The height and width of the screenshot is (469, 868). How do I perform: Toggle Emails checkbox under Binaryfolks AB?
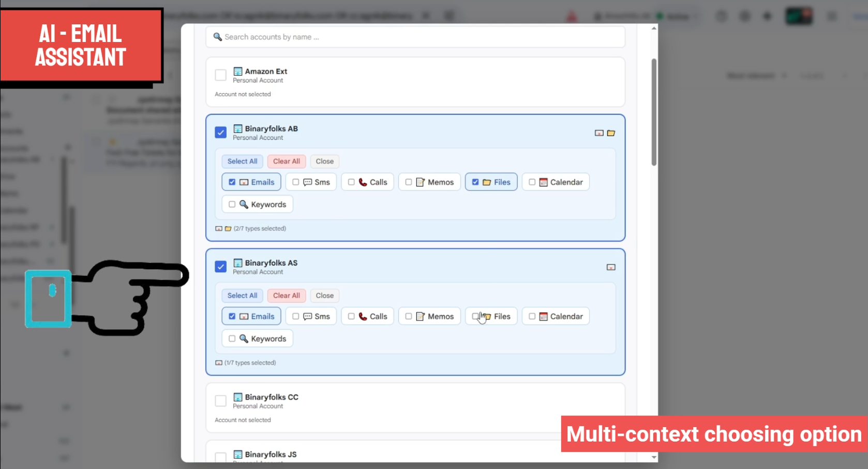[x=232, y=182]
